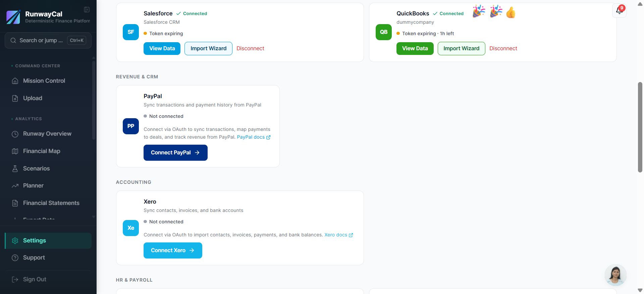Click the 'COMMAND CENTER' sidebar label
Viewport: 644px width, 294px height.
click(x=38, y=66)
